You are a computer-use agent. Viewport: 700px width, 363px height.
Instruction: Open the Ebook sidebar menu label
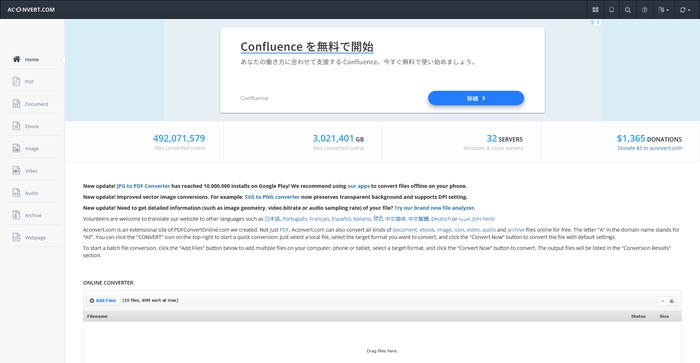[x=32, y=126]
